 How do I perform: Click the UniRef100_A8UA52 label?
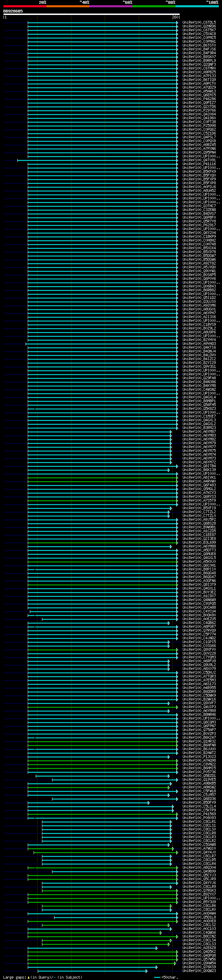point(199,191)
